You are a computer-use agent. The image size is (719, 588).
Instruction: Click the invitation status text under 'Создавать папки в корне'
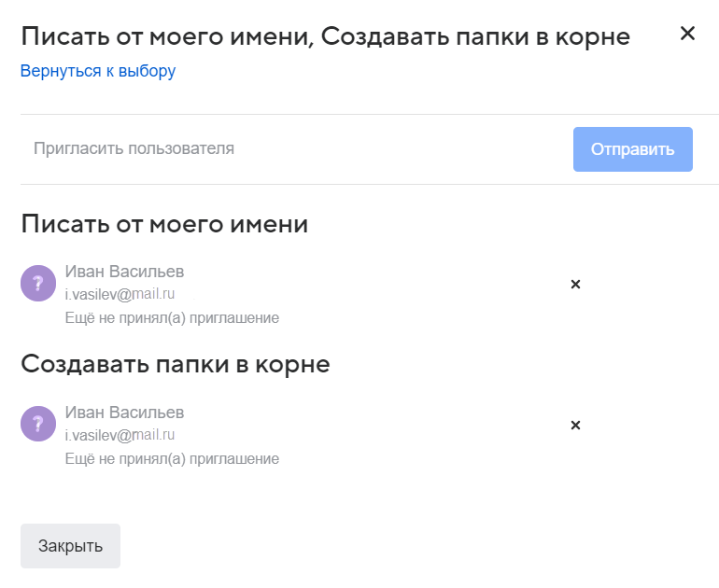[172, 458]
